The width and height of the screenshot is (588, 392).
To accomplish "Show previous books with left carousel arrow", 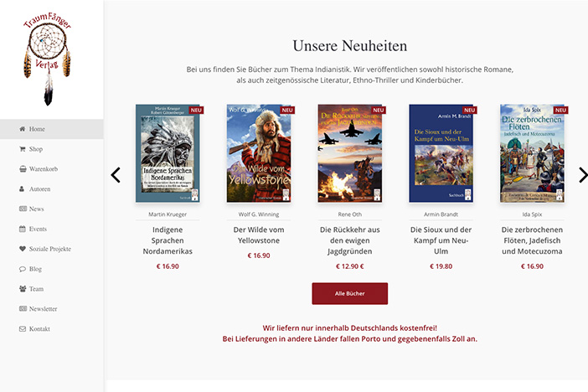I will pyautogui.click(x=116, y=175).
